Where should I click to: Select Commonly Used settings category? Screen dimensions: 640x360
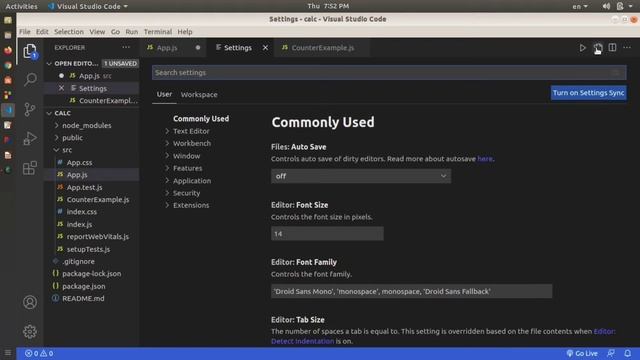click(x=201, y=119)
